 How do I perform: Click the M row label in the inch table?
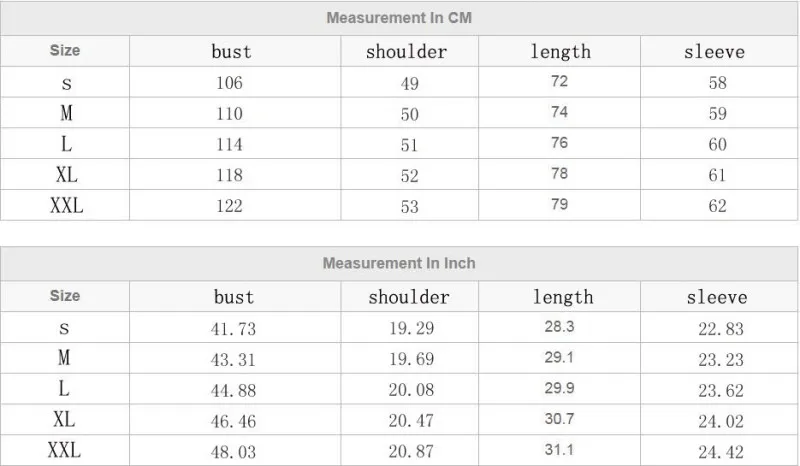[64, 357]
